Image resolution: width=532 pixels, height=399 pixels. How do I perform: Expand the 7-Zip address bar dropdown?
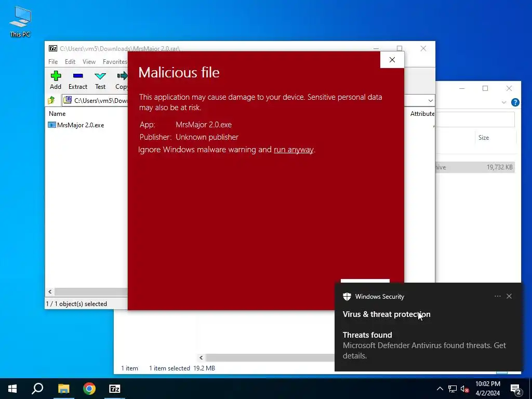(431, 100)
